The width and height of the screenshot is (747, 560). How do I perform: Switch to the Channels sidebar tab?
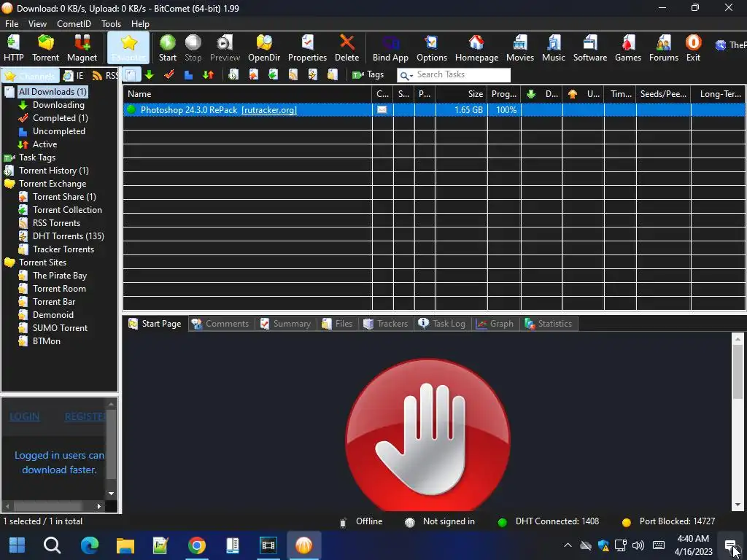click(x=30, y=75)
